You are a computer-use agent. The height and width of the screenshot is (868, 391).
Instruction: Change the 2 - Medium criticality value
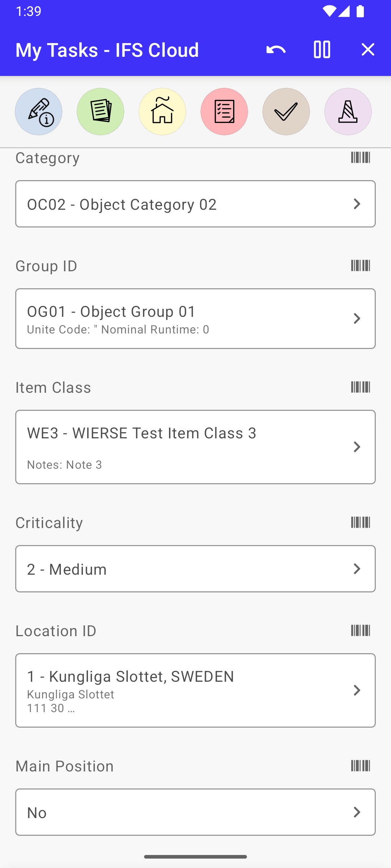click(x=195, y=569)
